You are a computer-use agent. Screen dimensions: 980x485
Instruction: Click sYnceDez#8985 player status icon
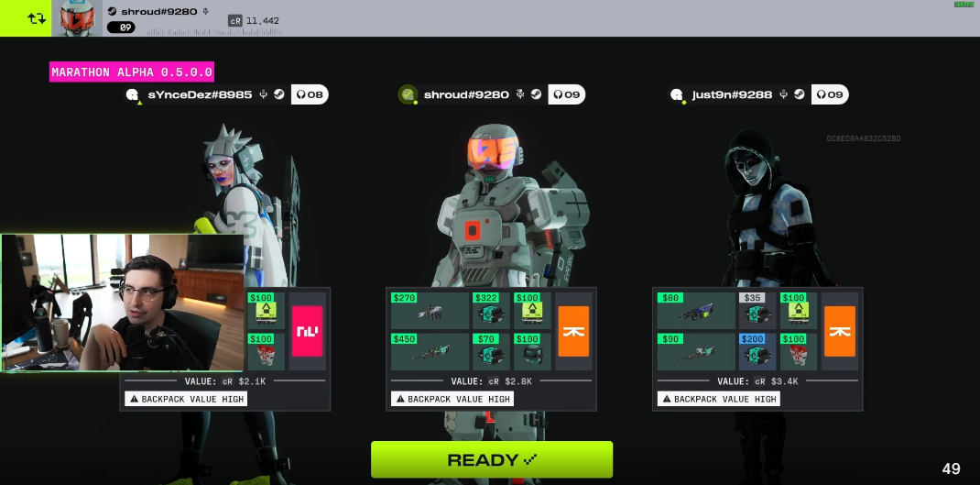132,95
